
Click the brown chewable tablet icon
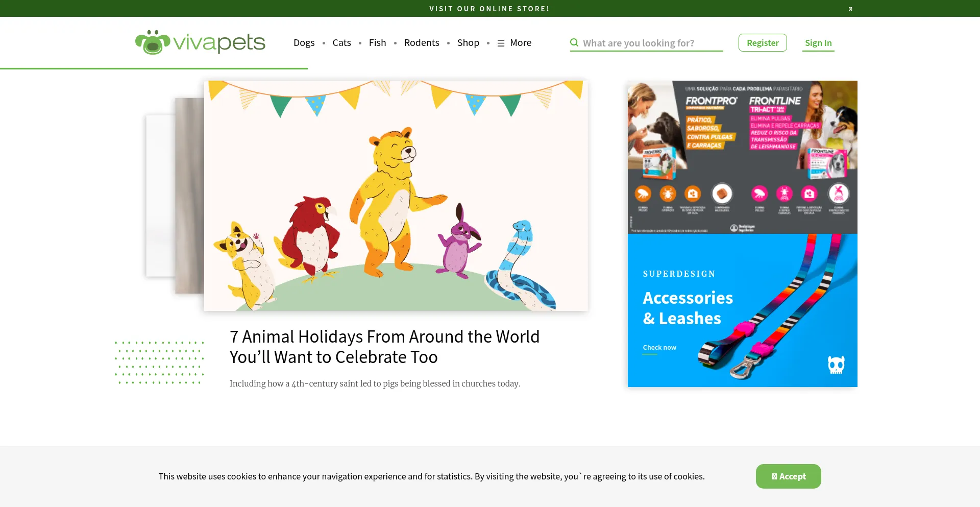[x=722, y=194]
